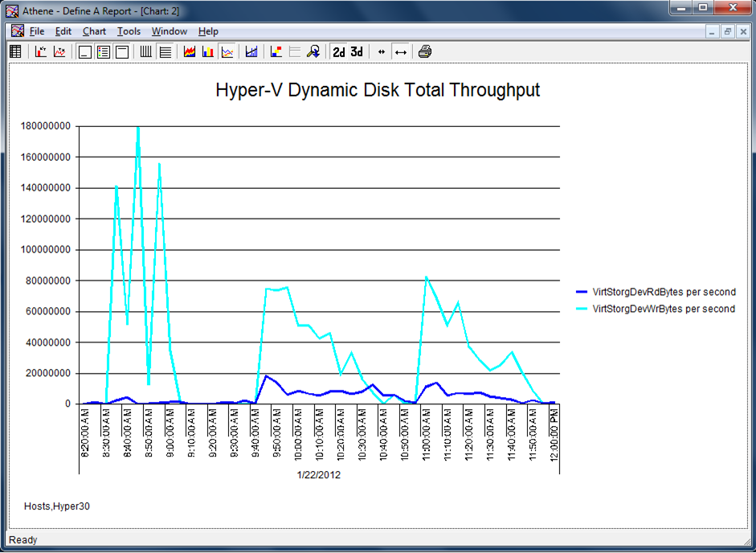The image size is (756, 553).
Task: Close the inner chart document
Action: [x=743, y=32]
